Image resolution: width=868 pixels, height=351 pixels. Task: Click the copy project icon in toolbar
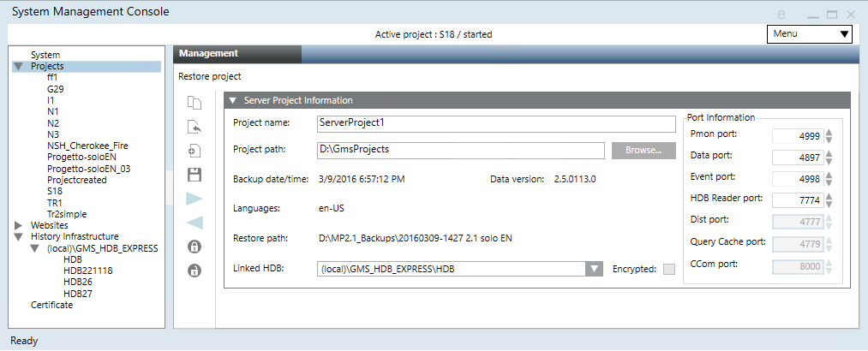(x=195, y=104)
